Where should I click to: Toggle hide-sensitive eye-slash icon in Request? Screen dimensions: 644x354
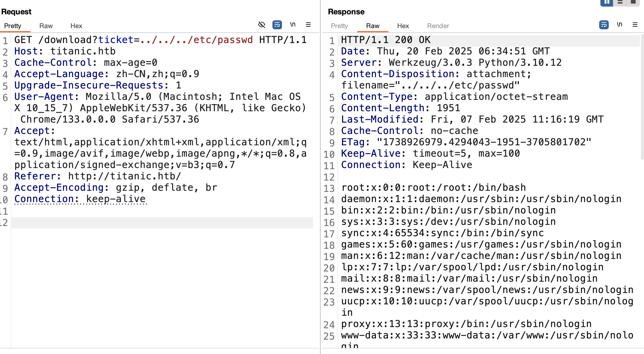point(262,25)
